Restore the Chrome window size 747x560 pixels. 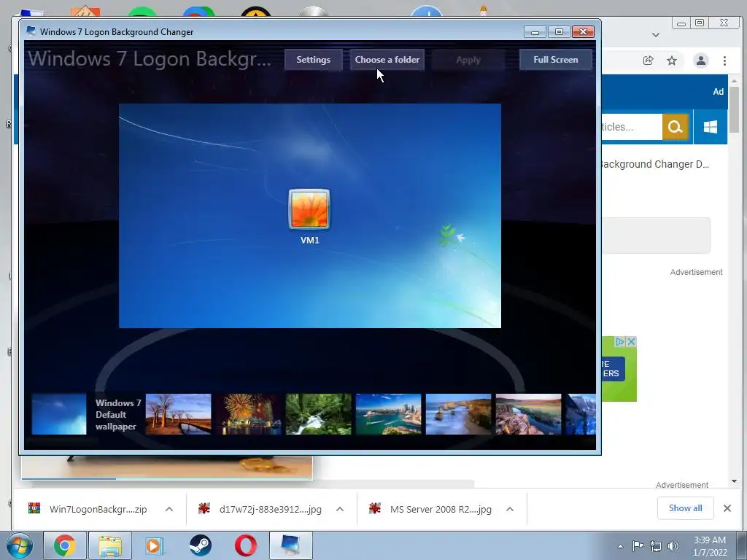[700, 23]
